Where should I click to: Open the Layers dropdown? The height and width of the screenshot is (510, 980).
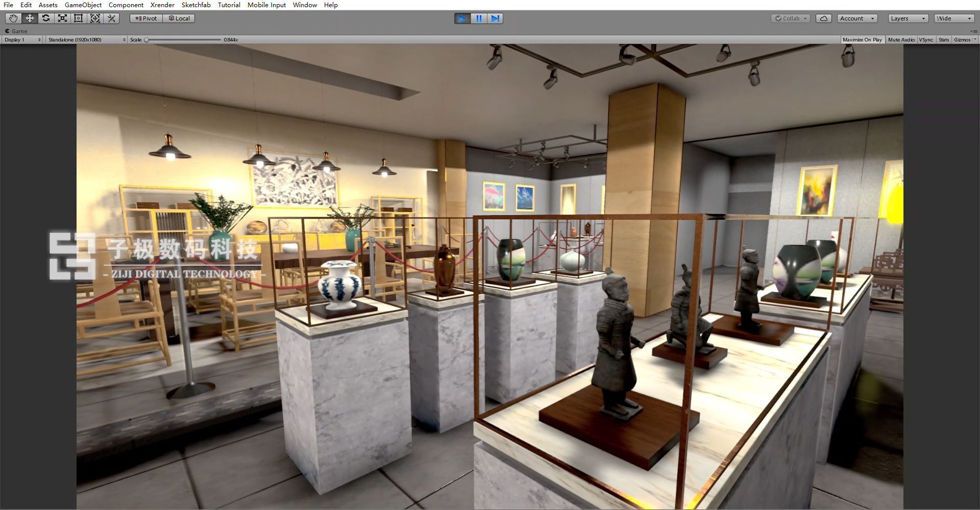point(908,18)
